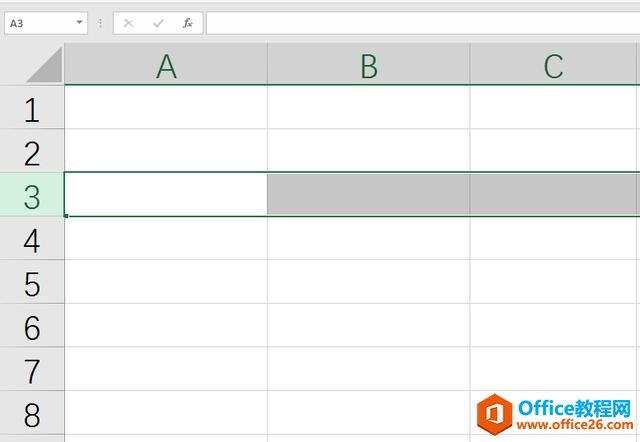Click the three-dot handle beside Name Box
Viewport: 640px width, 442px height.
tap(100, 22)
